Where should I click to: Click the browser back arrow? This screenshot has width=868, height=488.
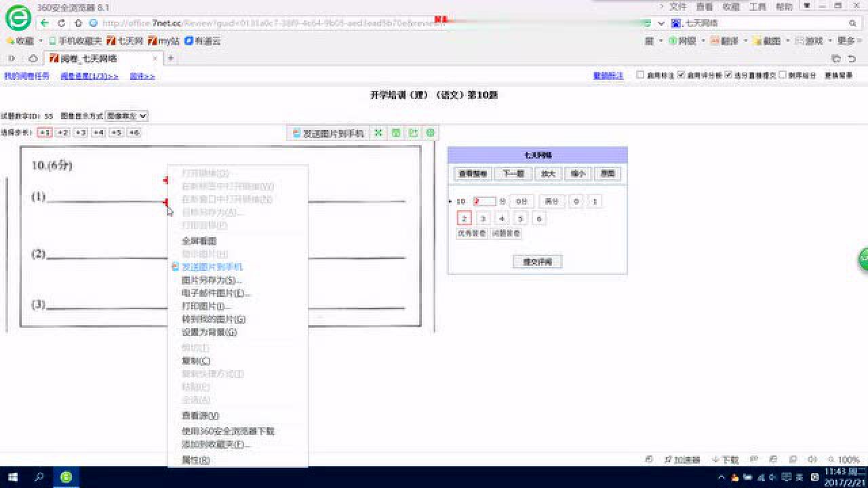(45, 22)
